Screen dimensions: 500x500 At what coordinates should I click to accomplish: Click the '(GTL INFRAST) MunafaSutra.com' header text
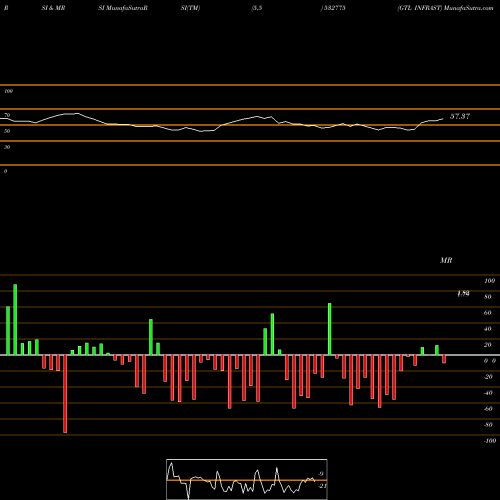point(445,8)
